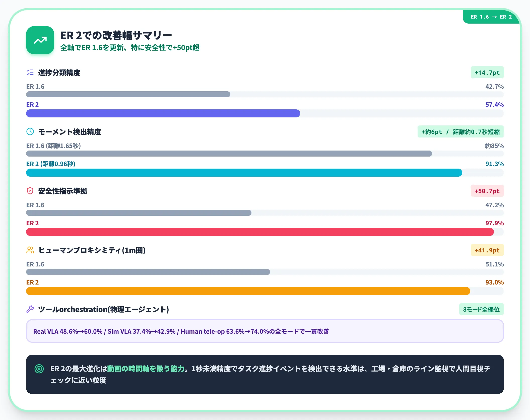Click the checklist icon beside 進捗分類精度
The height and width of the screenshot is (420, 530).
click(30, 73)
